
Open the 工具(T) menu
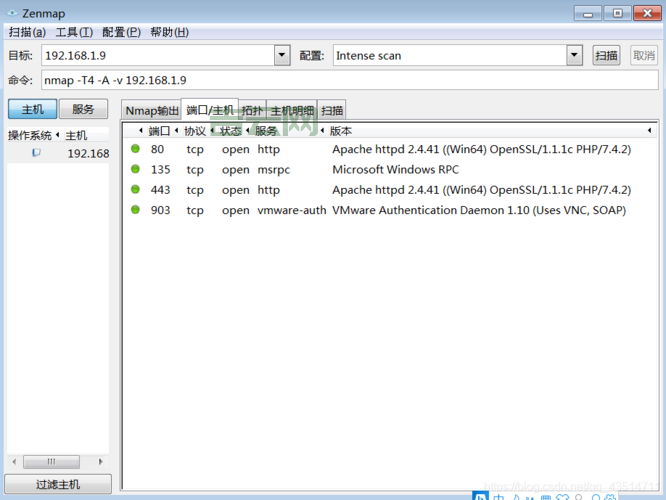[74, 32]
